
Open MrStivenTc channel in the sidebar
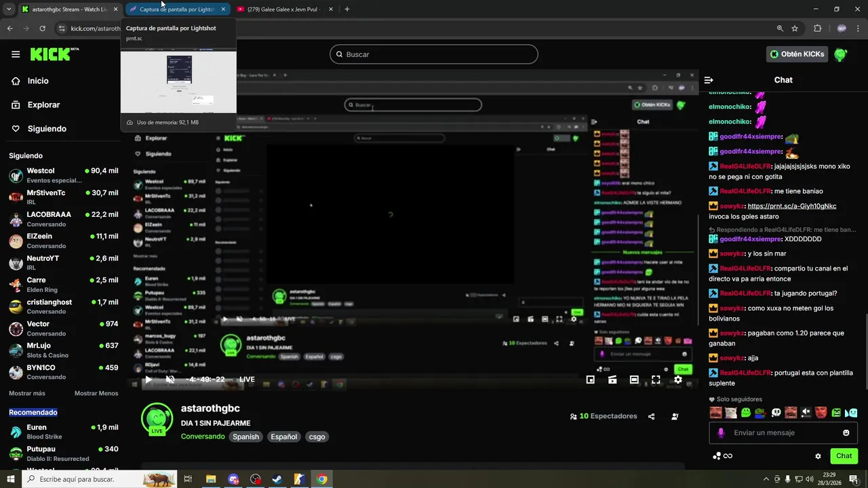tap(63, 197)
